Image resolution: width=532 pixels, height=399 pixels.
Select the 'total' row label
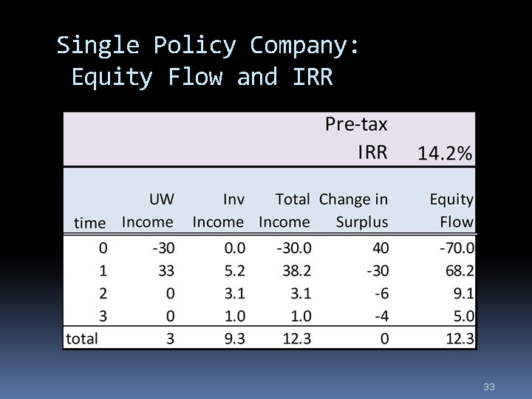coord(82,338)
